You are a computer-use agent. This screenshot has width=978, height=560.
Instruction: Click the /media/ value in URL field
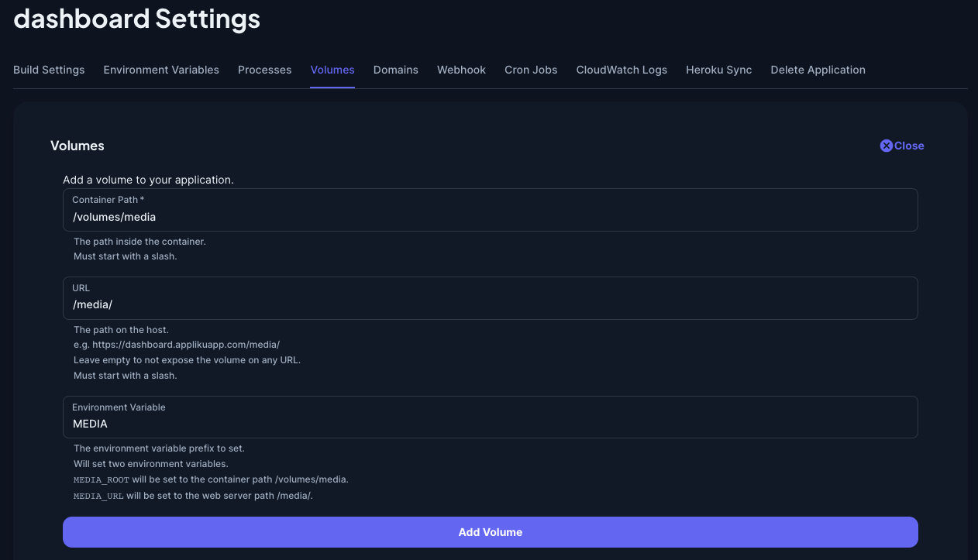tap(92, 304)
